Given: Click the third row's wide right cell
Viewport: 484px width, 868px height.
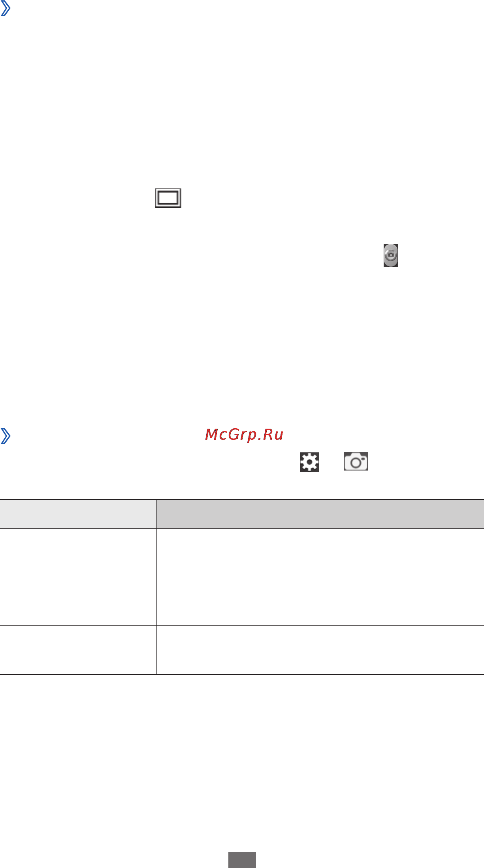Looking at the screenshot, I should click(x=320, y=650).
